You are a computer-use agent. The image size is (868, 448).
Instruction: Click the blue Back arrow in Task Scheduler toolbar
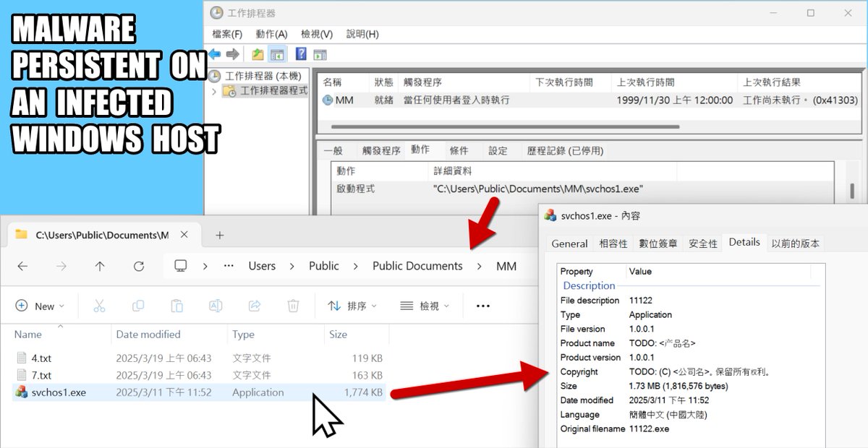pos(215,54)
